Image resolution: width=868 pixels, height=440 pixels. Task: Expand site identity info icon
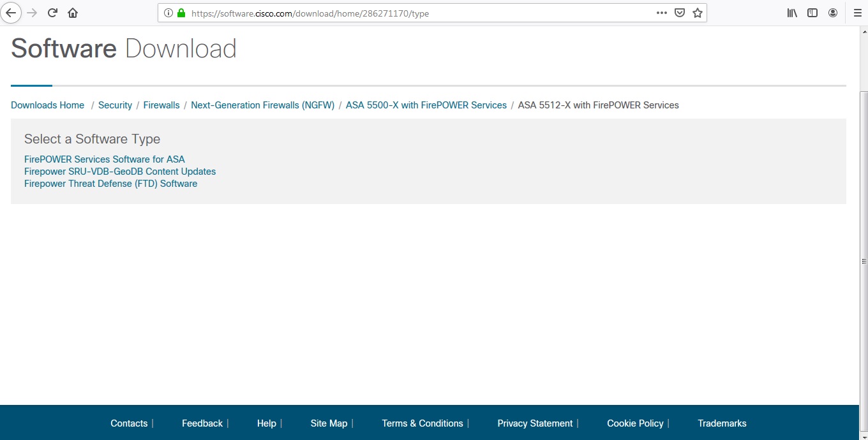(x=168, y=13)
